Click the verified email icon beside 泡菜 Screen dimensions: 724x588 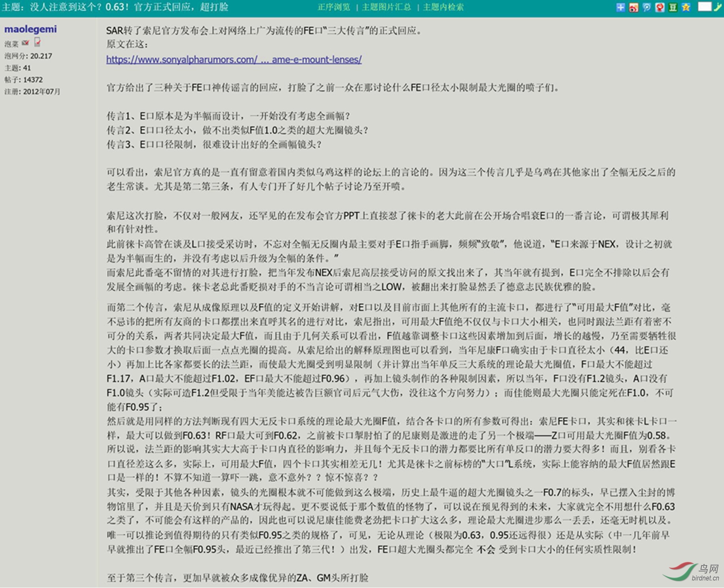click(26, 43)
